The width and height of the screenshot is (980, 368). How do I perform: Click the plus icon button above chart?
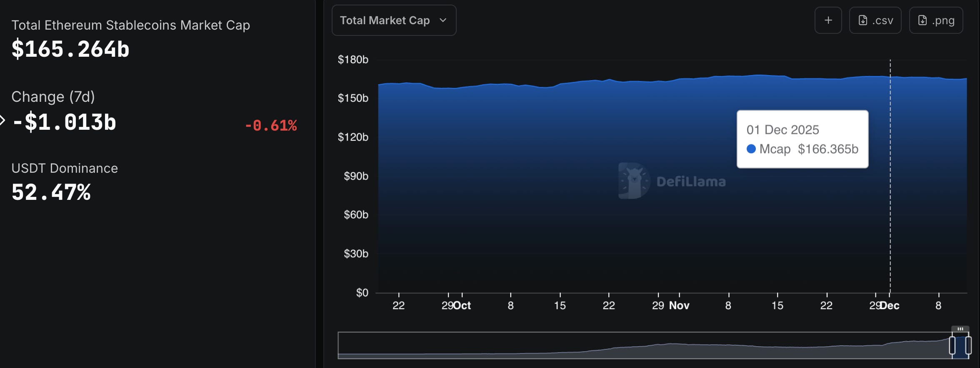[828, 20]
